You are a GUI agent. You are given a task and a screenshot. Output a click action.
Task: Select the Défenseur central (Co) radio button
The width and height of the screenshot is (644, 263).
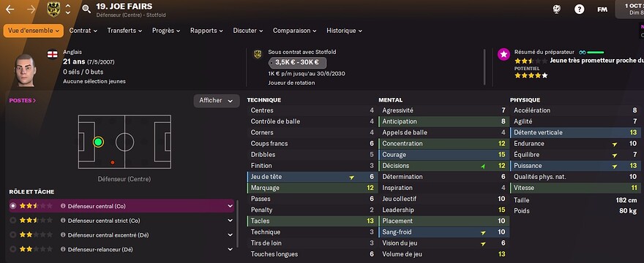pyautogui.click(x=13, y=206)
